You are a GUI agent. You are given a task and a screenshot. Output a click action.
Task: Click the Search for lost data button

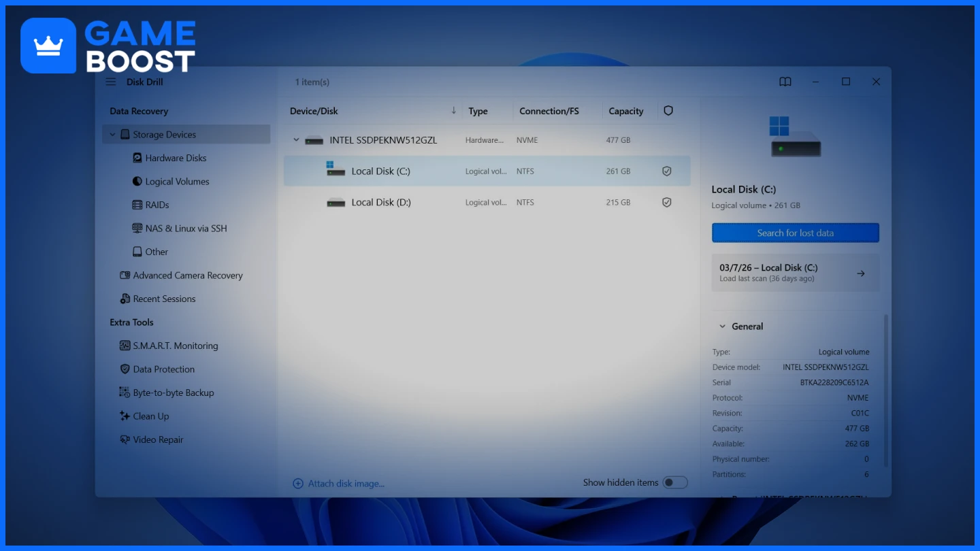click(795, 232)
